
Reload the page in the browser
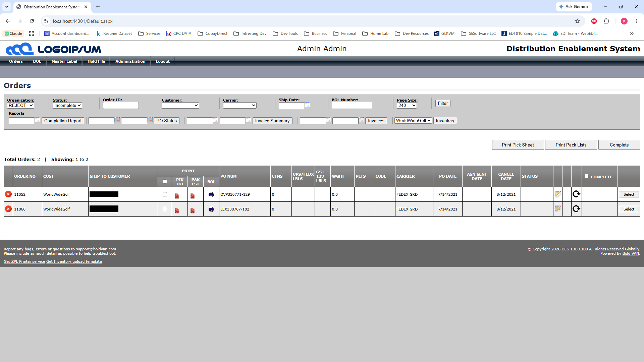[32, 21]
